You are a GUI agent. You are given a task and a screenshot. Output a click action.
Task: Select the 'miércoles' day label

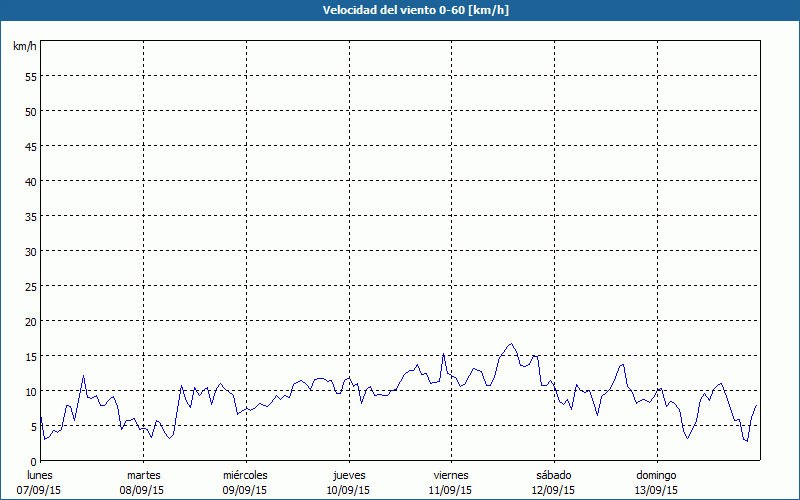[245, 475]
